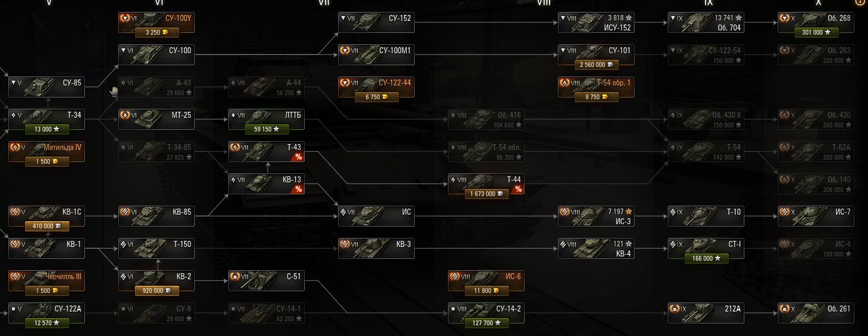Select the Об. 261 artillery tank

pyautogui.click(x=816, y=313)
